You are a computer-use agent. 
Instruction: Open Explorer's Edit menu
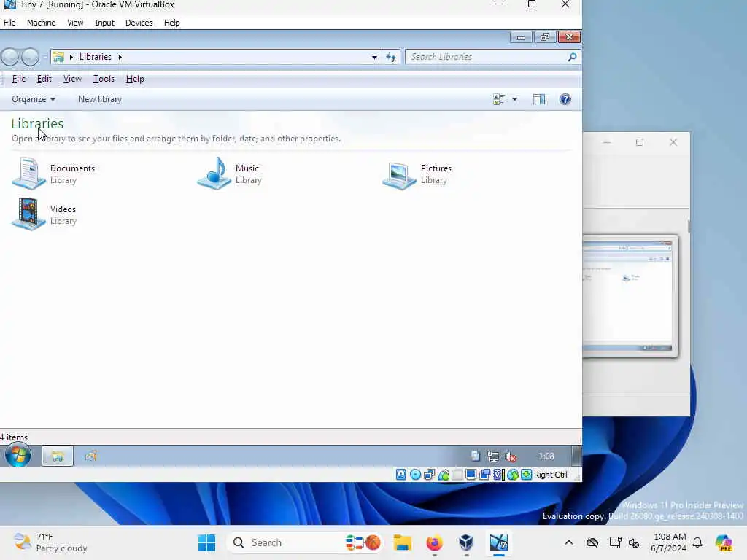(44, 79)
